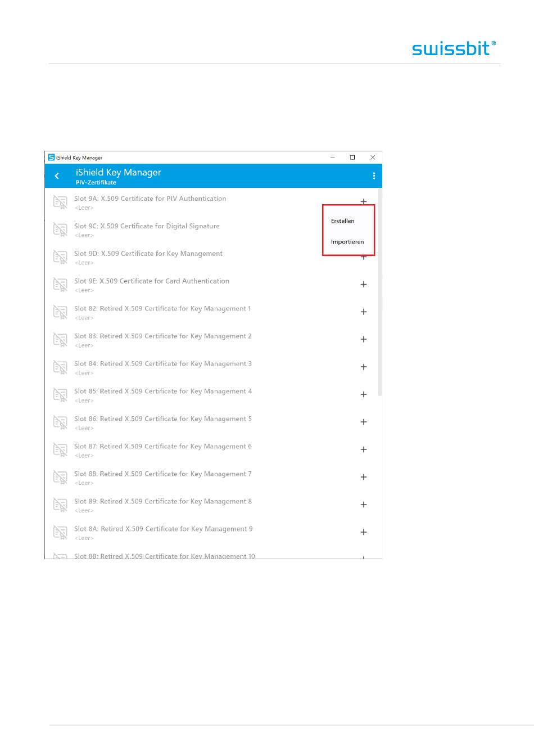Click the certificate icon for Slot 9A
Viewport: 534px width, 756px height.
coord(60,202)
